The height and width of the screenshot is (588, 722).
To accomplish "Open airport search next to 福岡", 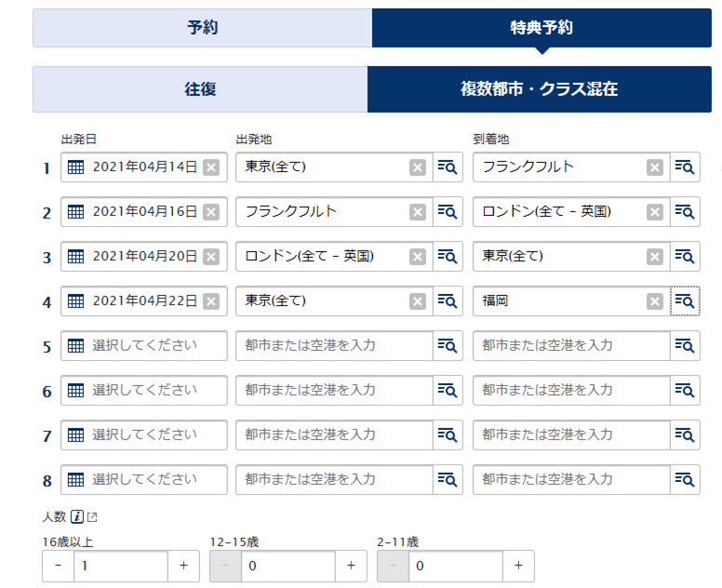I will click(685, 301).
